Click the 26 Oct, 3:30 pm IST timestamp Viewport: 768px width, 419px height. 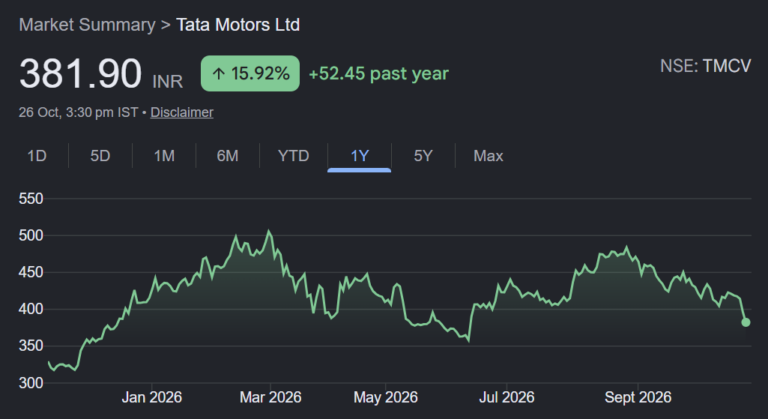pyautogui.click(x=78, y=112)
